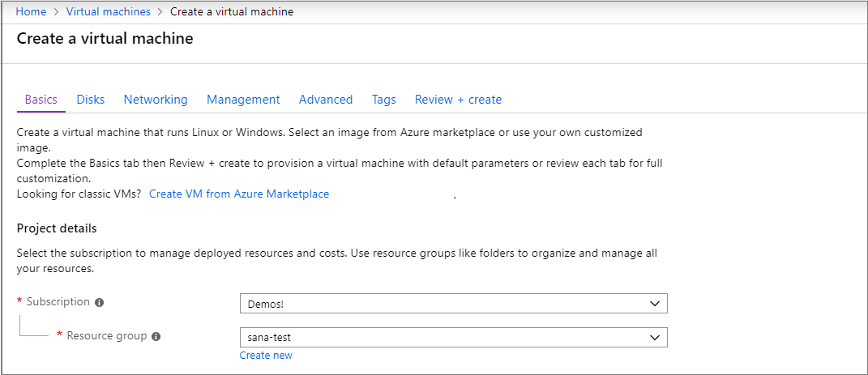Click the Project details section heading
The height and width of the screenshot is (375, 868).
click(57, 228)
